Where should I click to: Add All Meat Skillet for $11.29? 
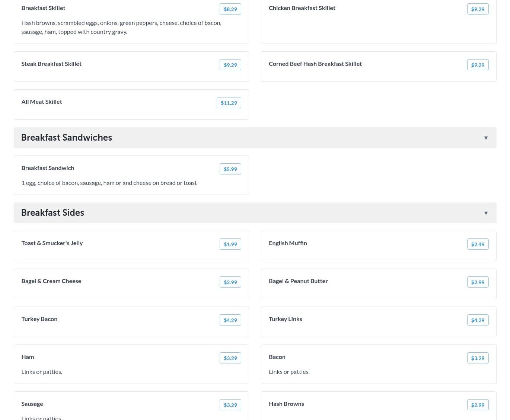point(229,103)
